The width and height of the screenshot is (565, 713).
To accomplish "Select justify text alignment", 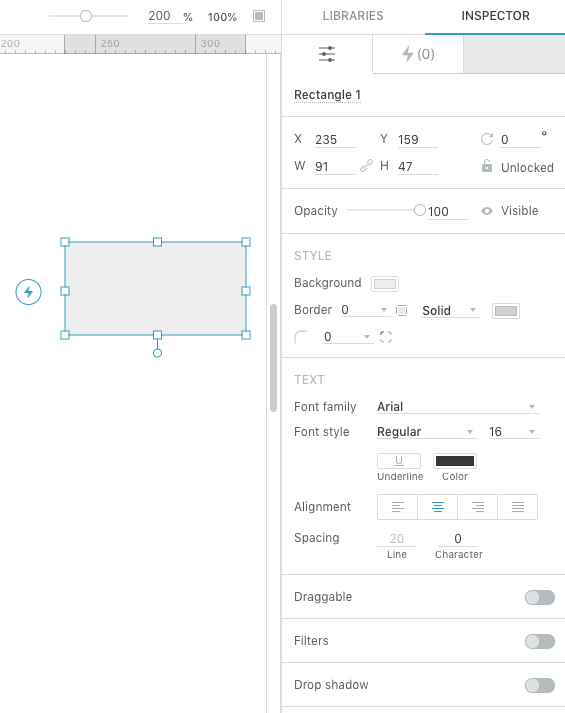I will [x=518, y=507].
